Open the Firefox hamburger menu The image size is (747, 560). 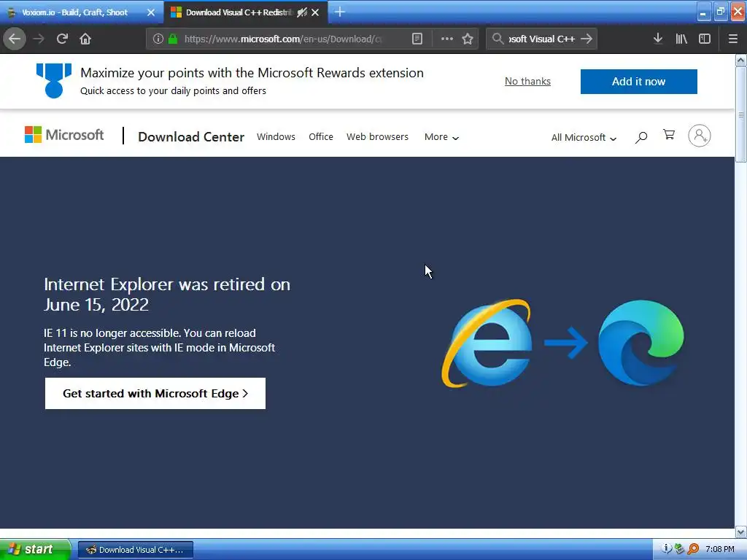(x=733, y=39)
